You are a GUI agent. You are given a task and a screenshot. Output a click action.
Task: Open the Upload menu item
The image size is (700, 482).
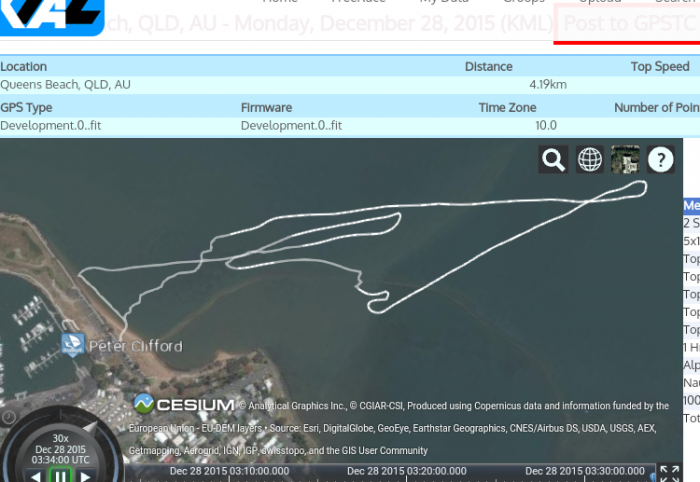(599, 2)
